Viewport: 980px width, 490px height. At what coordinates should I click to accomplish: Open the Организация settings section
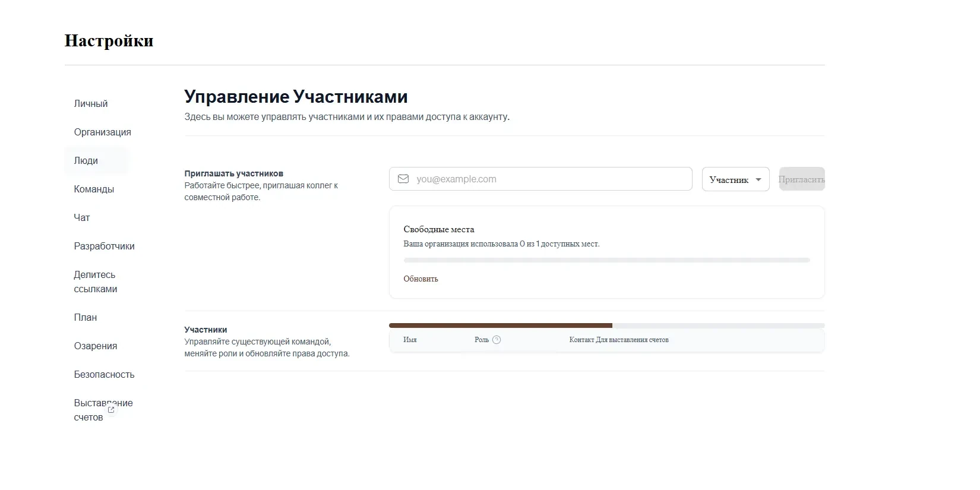102,132
